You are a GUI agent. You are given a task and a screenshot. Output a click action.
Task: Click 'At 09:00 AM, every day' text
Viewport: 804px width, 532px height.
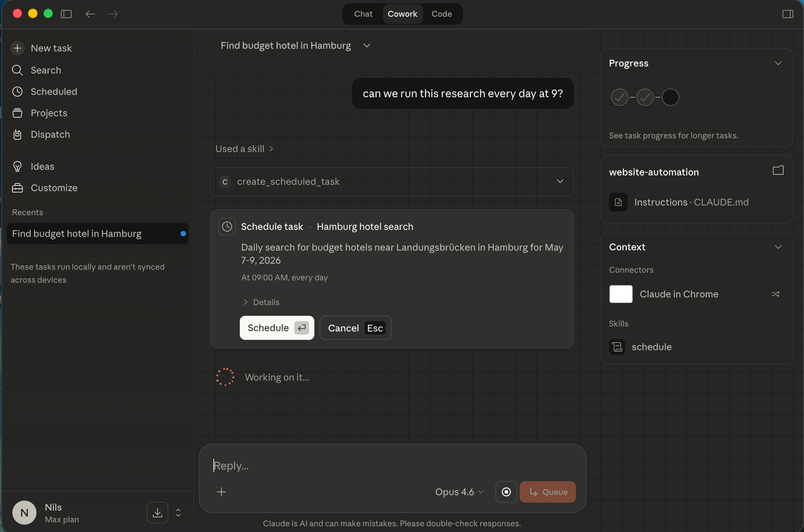pos(284,278)
